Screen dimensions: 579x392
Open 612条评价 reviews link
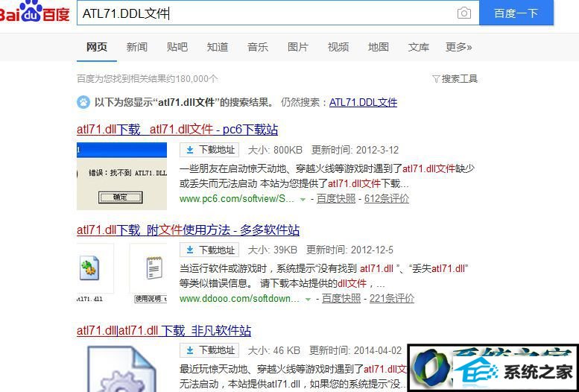tap(387, 199)
